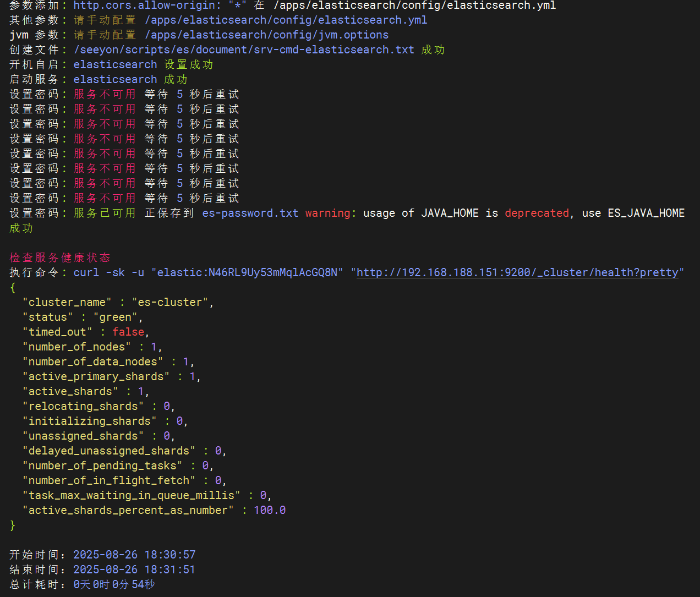The height and width of the screenshot is (597, 700).
Task: Click the http://192.168.188.151:9200/_cluster/health?pretty URL
Action: pos(517,272)
